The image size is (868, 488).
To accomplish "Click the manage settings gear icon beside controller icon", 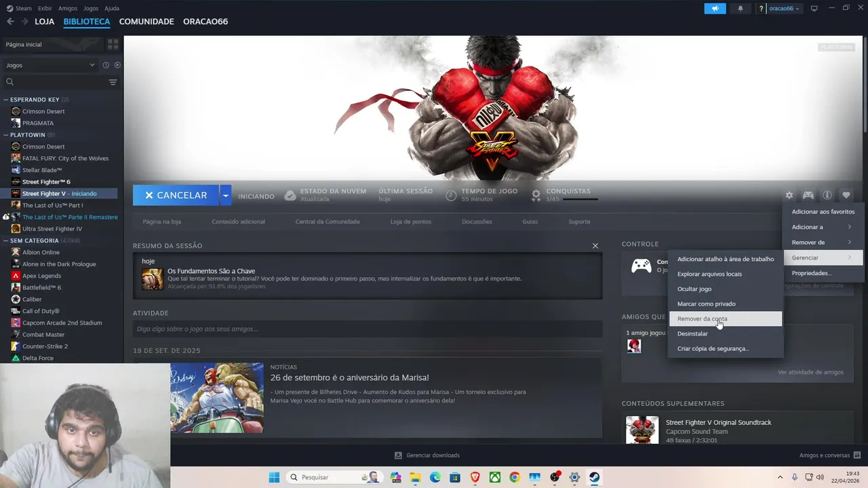I will [x=789, y=195].
